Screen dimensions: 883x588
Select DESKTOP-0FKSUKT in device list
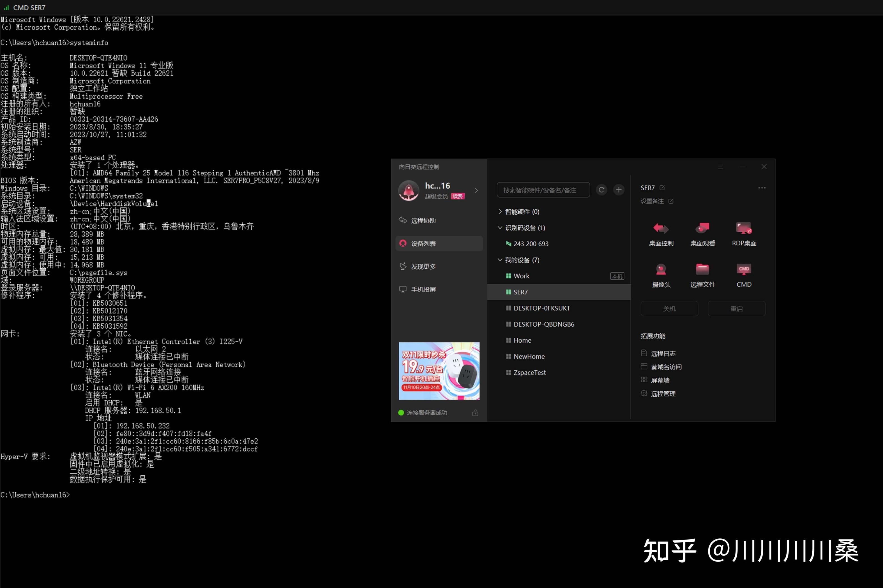541,308
